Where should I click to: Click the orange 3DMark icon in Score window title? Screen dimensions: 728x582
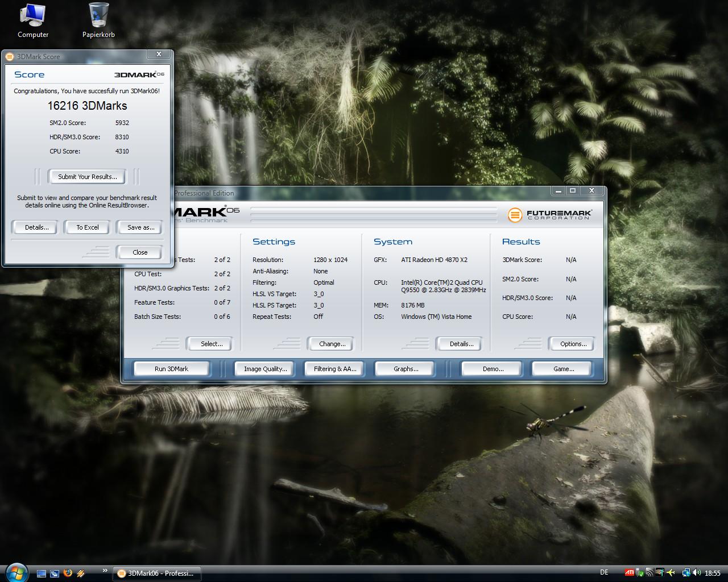coord(9,56)
